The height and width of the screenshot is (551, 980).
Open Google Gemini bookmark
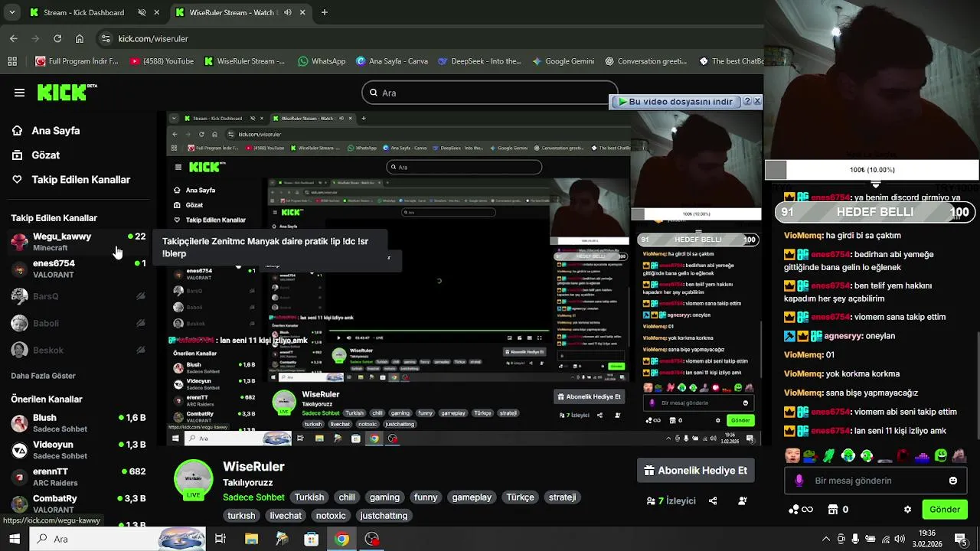(x=563, y=61)
